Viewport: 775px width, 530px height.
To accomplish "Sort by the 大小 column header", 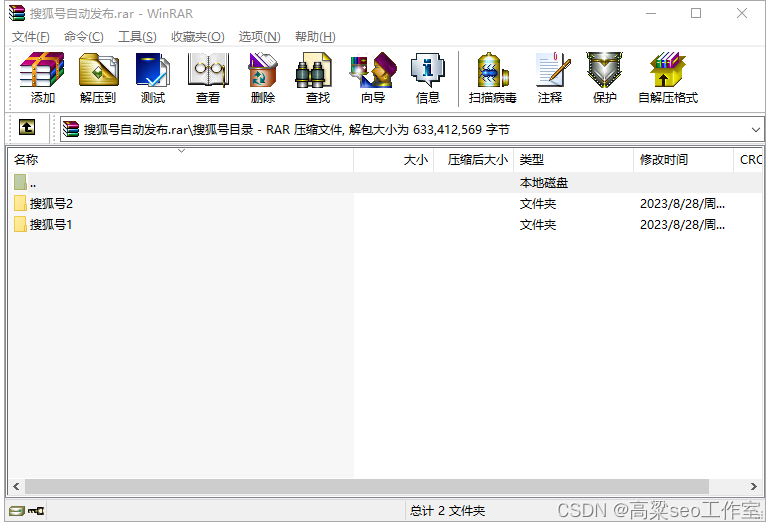I will point(394,160).
